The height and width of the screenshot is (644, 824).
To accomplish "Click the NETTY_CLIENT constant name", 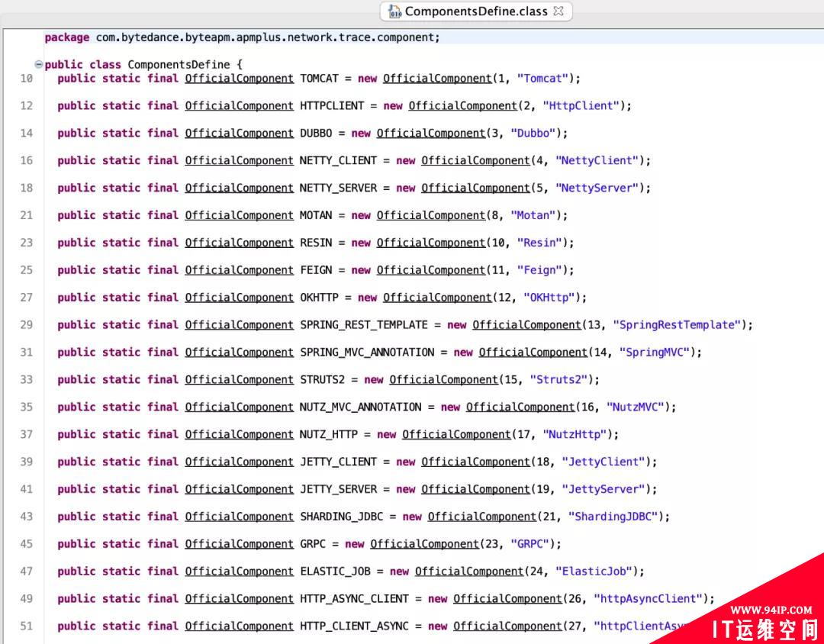I will (x=339, y=160).
